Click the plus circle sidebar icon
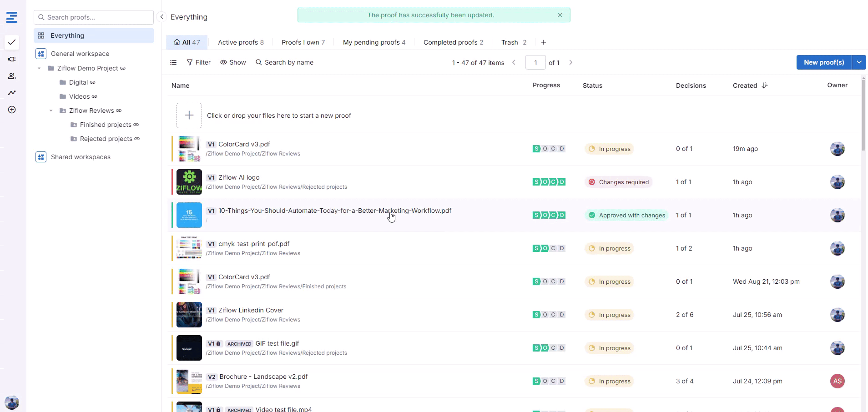This screenshot has height=412, width=868. [12, 110]
